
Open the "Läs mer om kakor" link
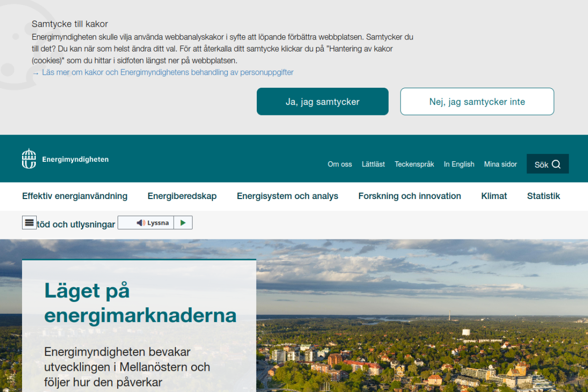point(163,72)
